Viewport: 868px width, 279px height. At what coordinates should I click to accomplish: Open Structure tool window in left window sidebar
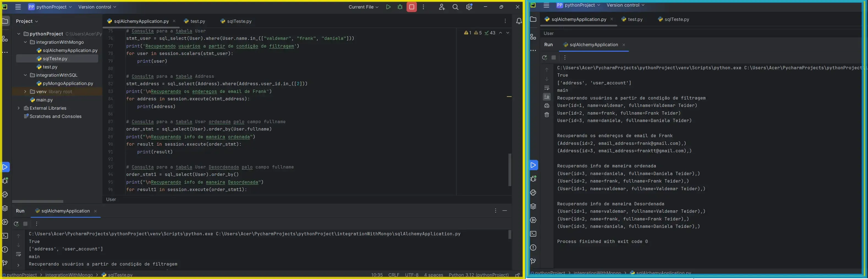(5, 39)
